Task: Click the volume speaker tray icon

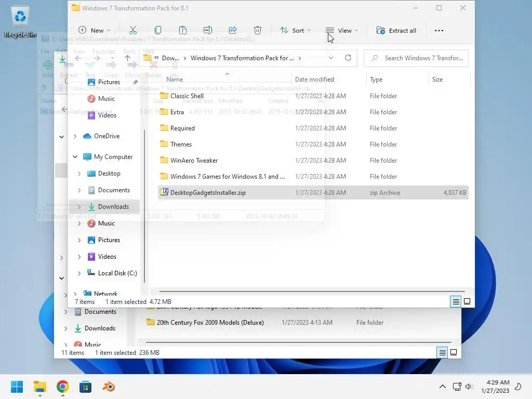Action: (x=469, y=387)
